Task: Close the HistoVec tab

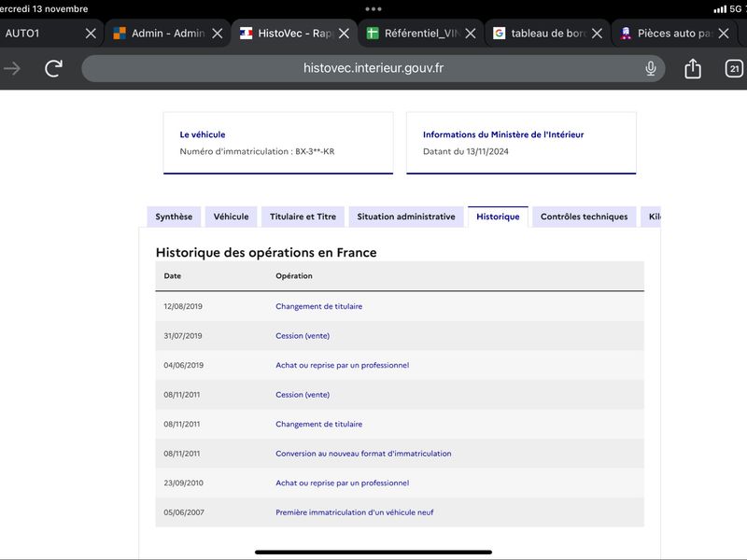Action: click(344, 34)
